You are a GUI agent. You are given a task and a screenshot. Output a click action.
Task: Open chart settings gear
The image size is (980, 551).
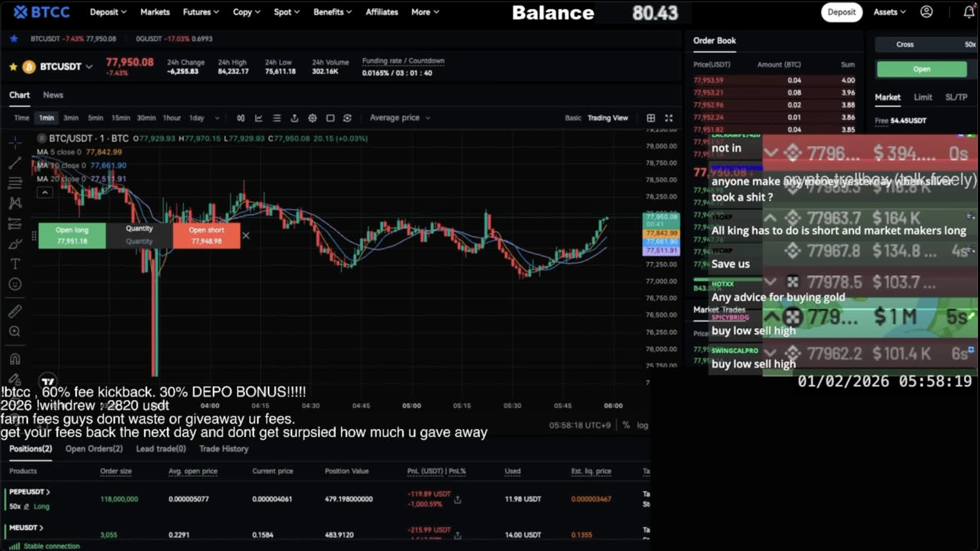click(312, 118)
